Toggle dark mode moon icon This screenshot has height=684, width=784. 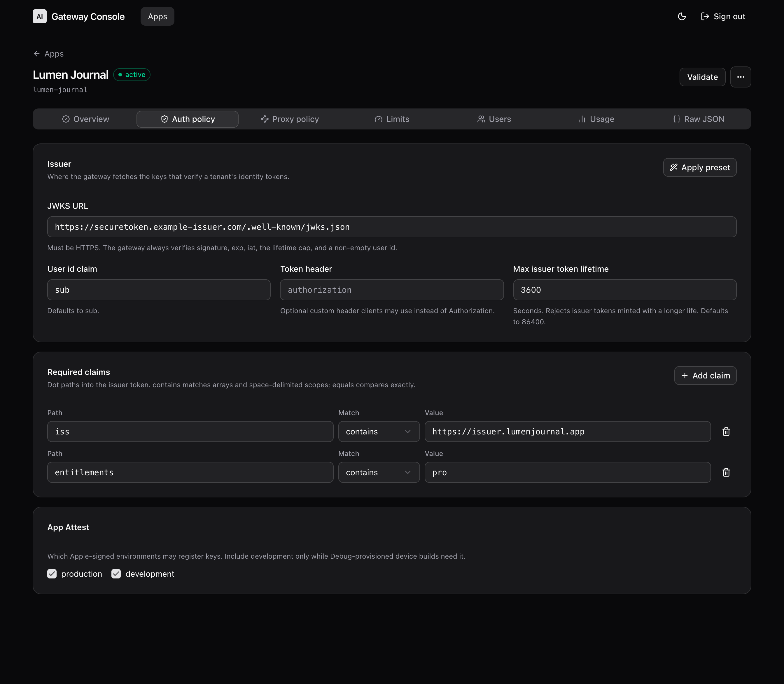coord(682,16)
